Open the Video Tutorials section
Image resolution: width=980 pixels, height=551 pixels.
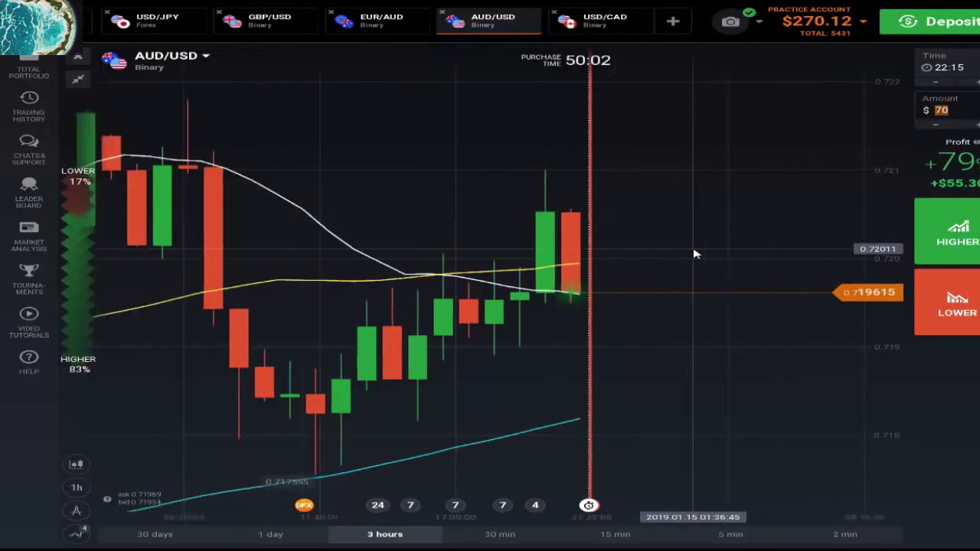pos(29,323)
